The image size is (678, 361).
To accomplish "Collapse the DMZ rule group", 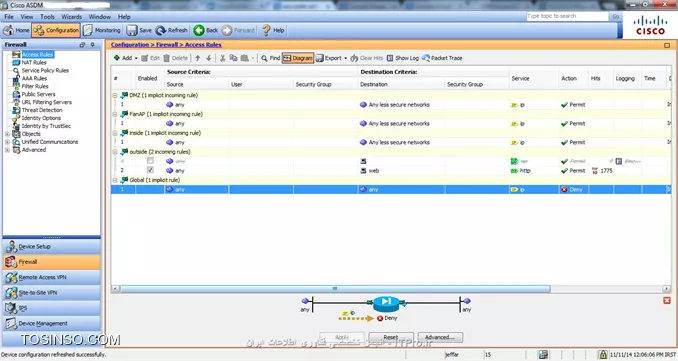I will tap(115, 95).
